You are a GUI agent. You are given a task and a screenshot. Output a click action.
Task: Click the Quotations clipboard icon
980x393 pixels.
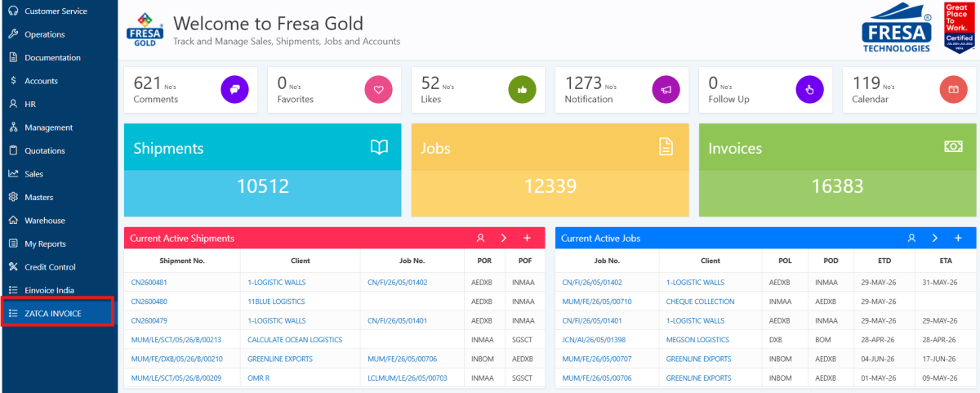[13, 150]
